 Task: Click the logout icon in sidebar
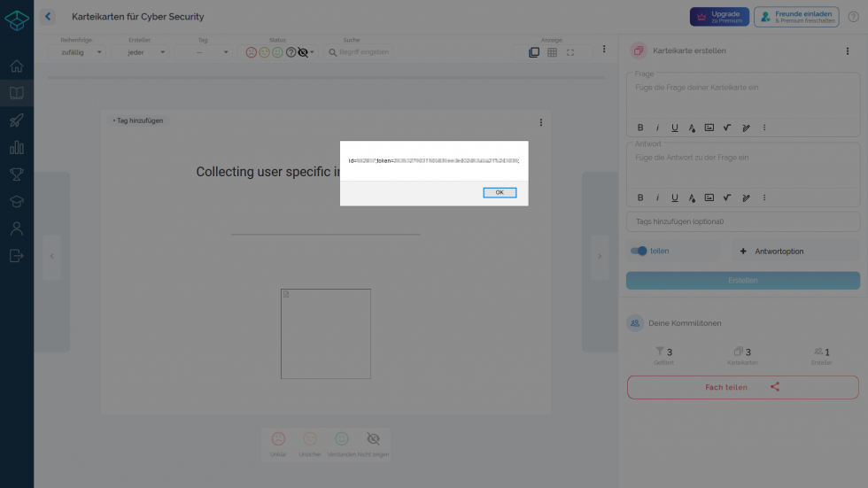pos(17,256)
